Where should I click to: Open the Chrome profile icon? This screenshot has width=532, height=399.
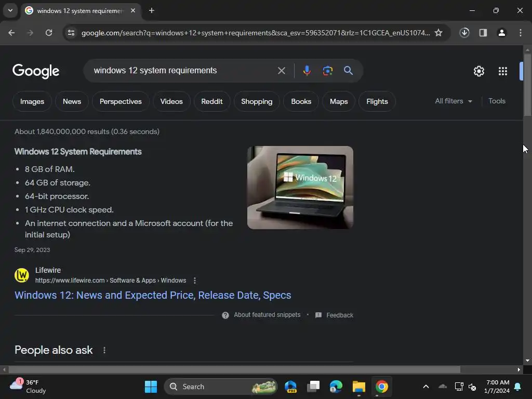(x=501, y=33)
